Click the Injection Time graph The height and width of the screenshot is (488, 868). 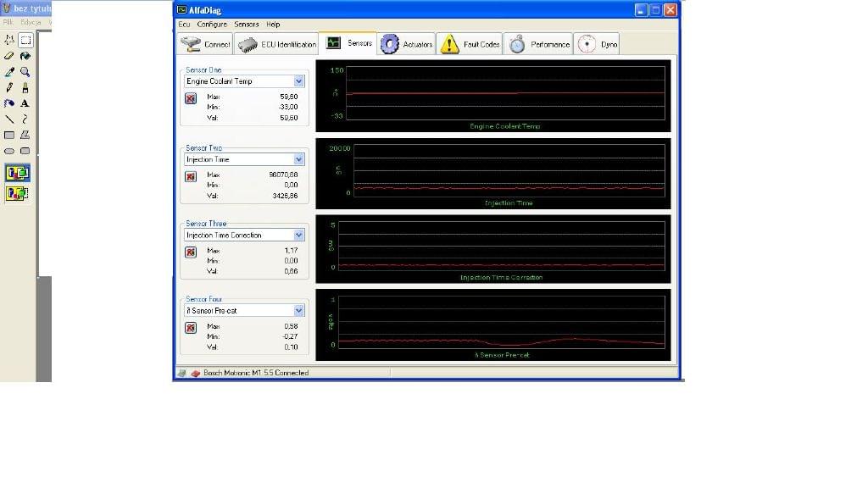coord(493,174)
